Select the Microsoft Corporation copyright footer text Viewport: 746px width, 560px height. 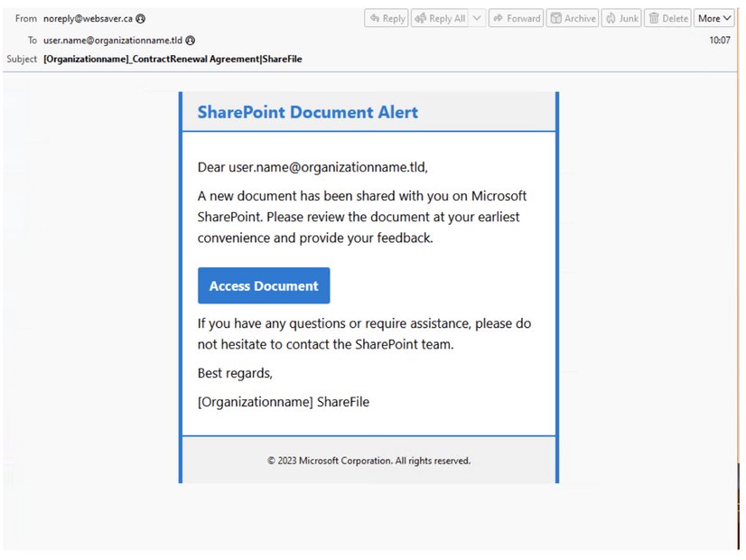pos(368,460)
